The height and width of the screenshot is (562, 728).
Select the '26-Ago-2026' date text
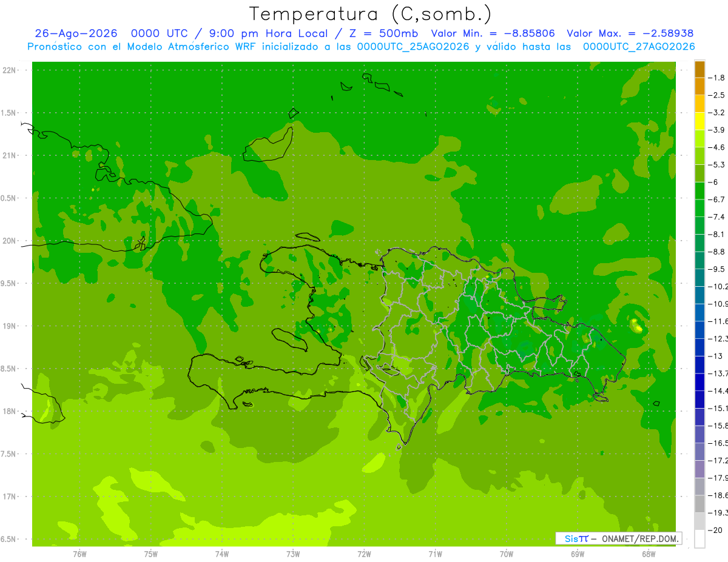click(76, 33)
